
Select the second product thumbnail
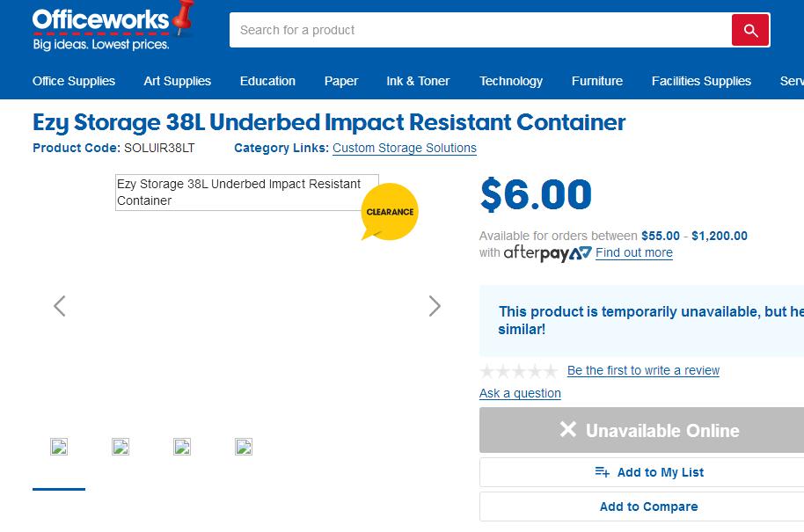point(121,447)
